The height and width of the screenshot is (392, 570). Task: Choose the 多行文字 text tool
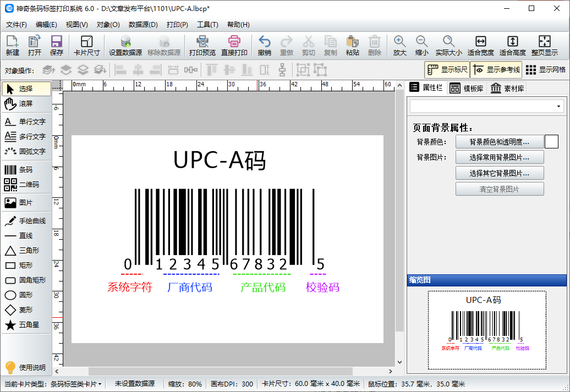(x=26, y=136)
